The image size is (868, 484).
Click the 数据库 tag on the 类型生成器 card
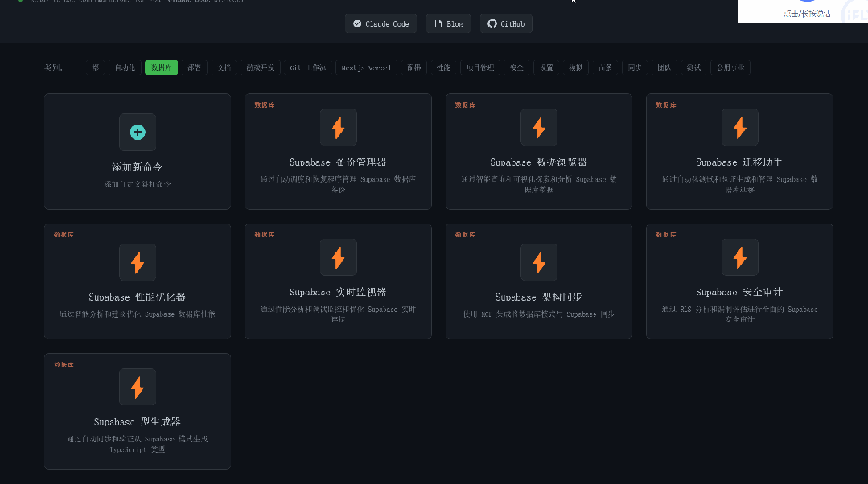pos(64,365)
